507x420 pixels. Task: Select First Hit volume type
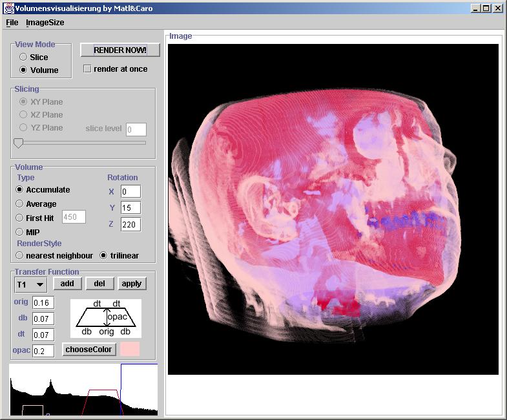[19, 218]
